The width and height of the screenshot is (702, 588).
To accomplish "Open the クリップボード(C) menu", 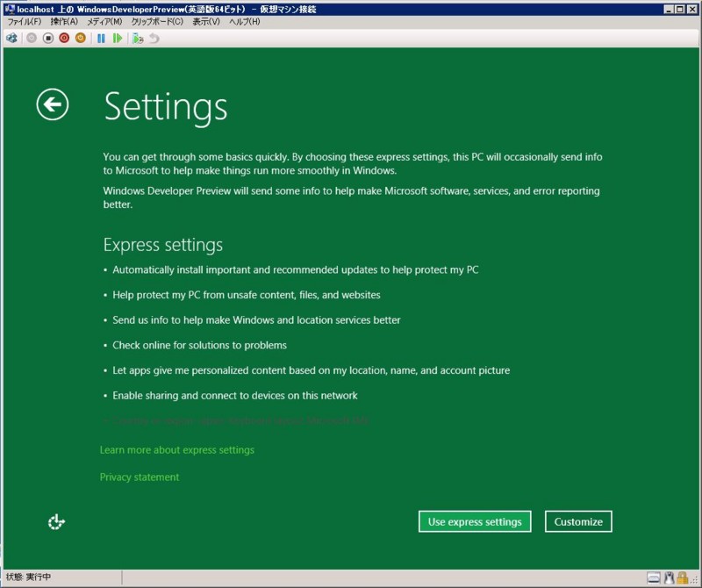I will (x=157, y=21).
